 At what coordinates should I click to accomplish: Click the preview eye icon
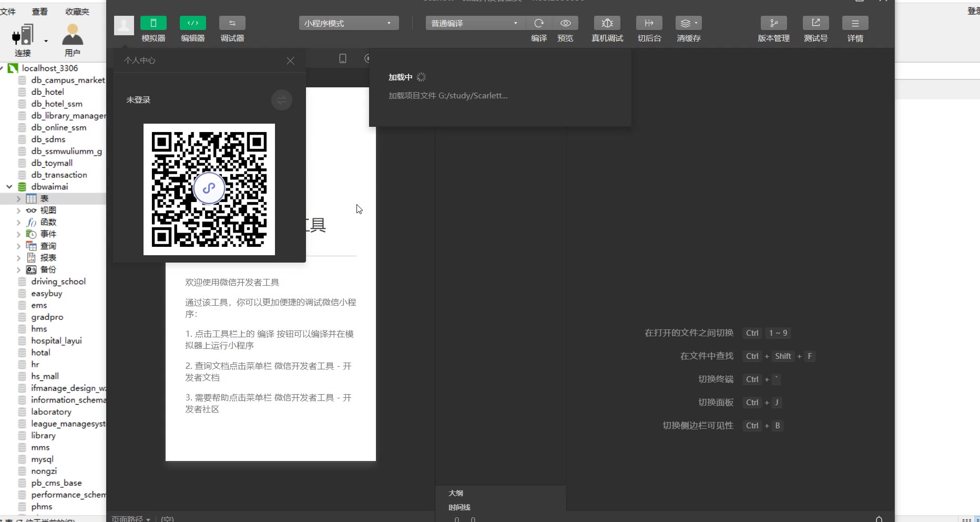coord(565,23)
